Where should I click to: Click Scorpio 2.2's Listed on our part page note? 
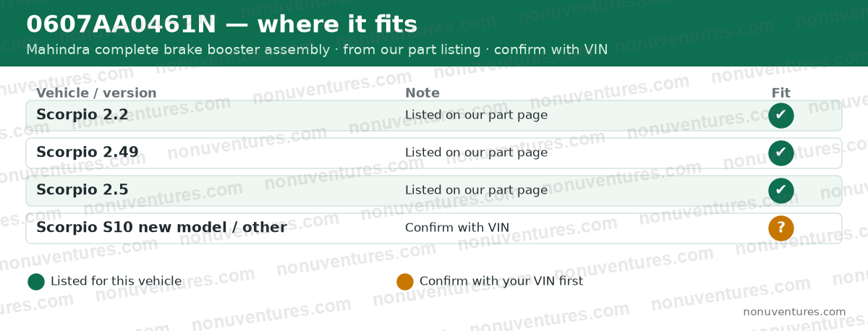click(476, 115)
